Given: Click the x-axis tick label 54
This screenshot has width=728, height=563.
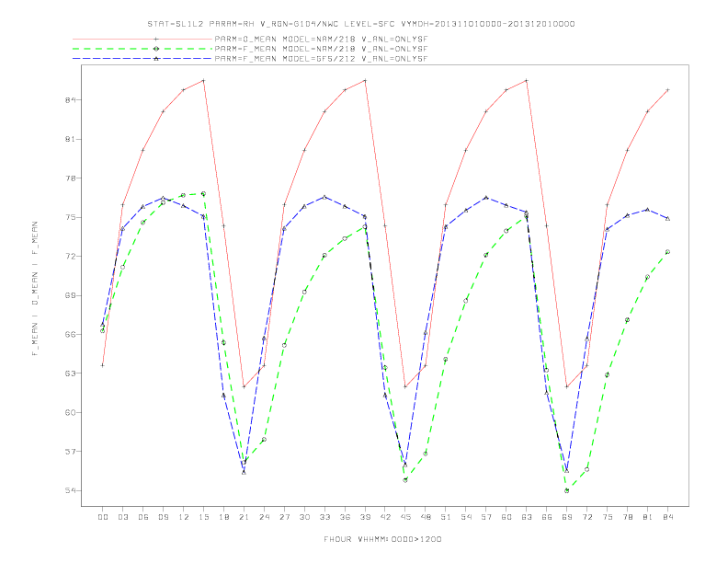Looking at the screenshot, I should [x=466, y=517].
